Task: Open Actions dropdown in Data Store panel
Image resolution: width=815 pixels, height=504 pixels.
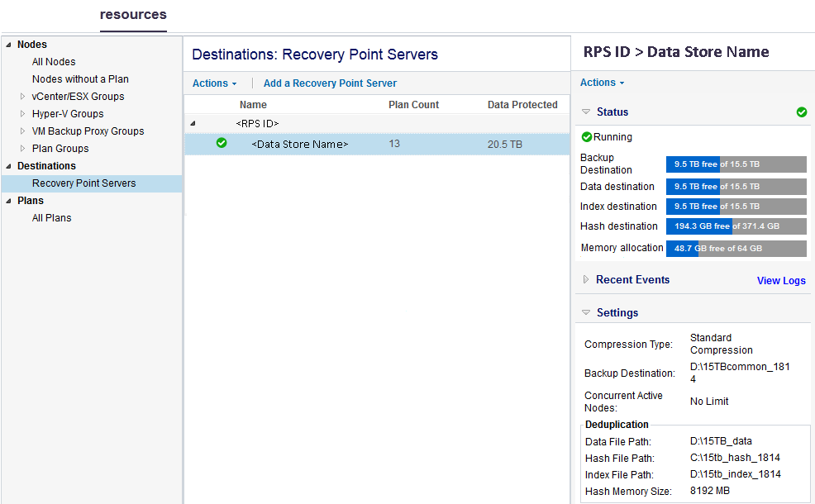Action: (602, 83)
